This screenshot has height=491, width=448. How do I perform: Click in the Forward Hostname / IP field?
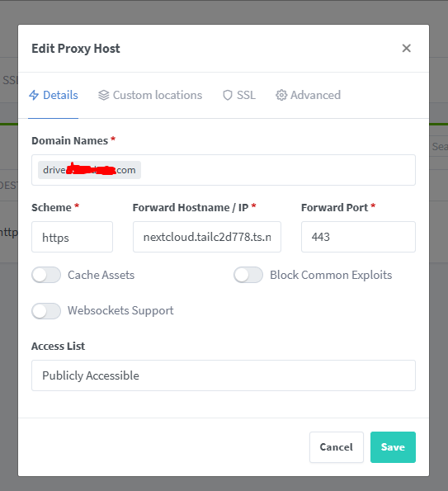207,237
